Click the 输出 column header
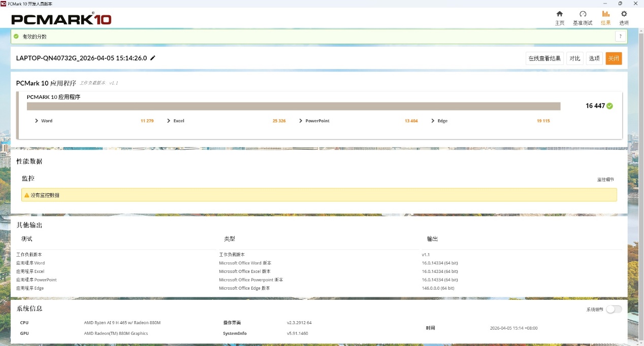 [432, 238]
